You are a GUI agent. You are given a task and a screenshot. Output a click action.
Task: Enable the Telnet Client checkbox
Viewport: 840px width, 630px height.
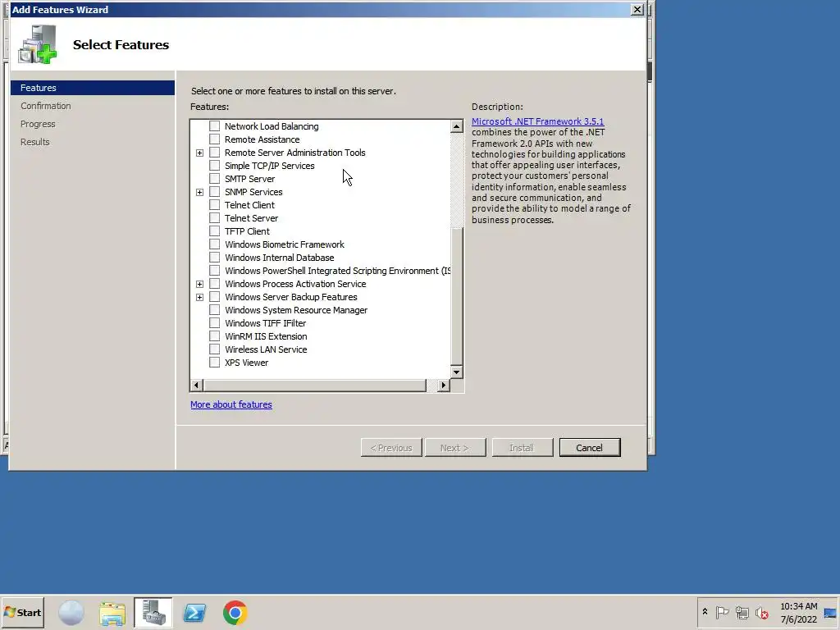[x=214, y=204]
